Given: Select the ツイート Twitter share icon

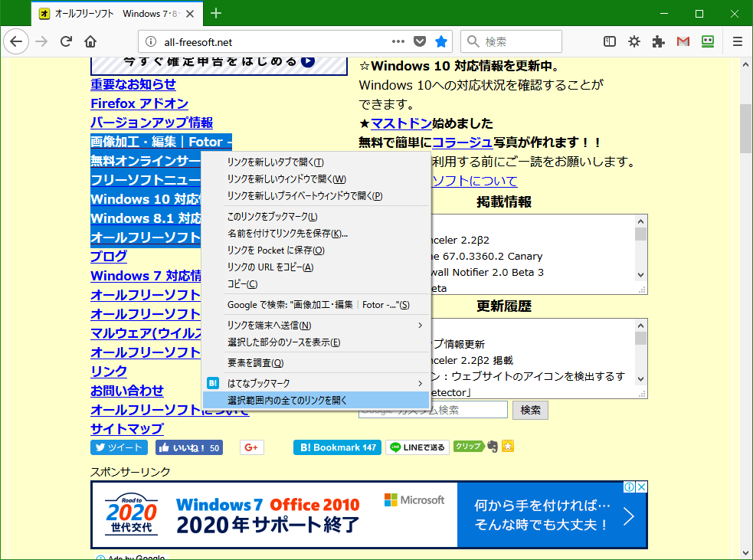Looking at the screenshot, I should [x=118, y=447].
